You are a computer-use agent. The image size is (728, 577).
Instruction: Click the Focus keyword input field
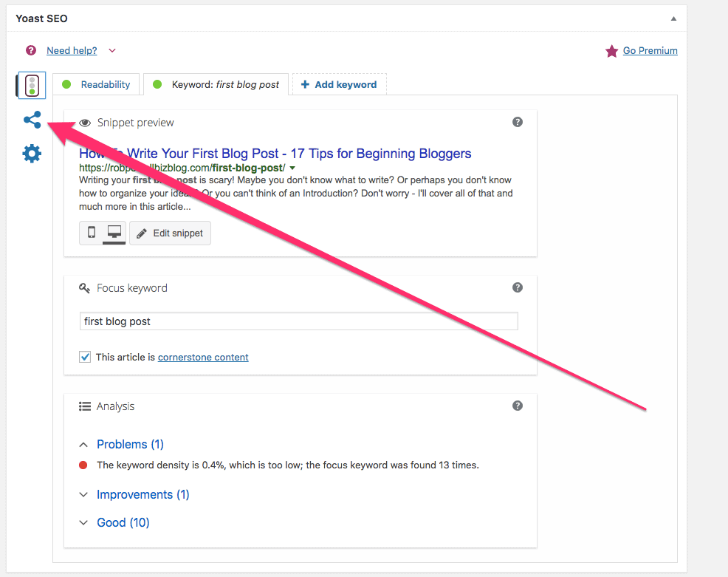298,321
